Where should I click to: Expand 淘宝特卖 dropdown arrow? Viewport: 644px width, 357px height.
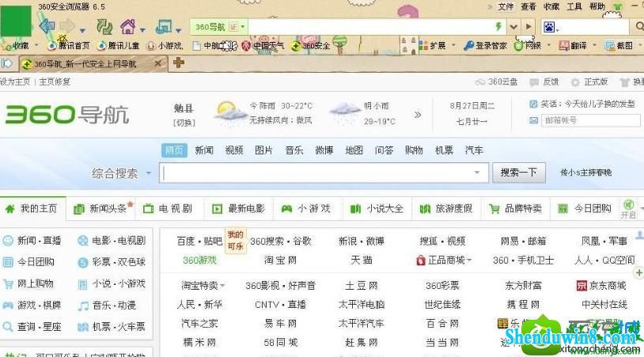pos(222,286)
